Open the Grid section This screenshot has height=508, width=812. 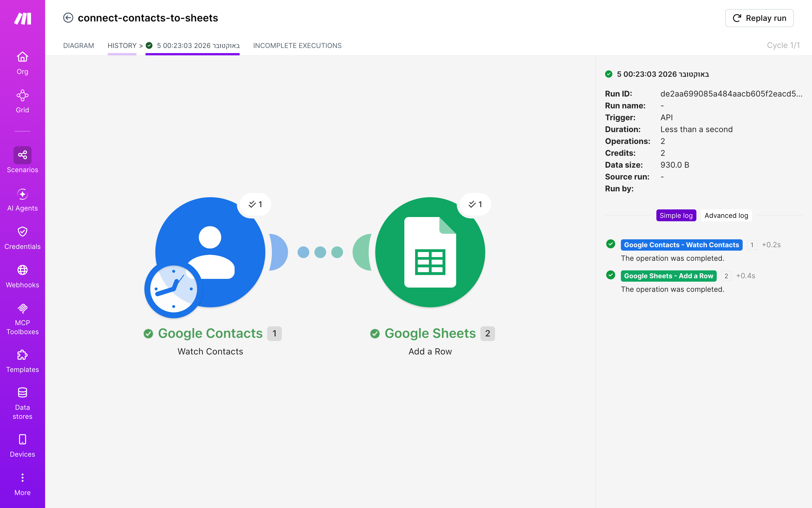tap(23, 102)
